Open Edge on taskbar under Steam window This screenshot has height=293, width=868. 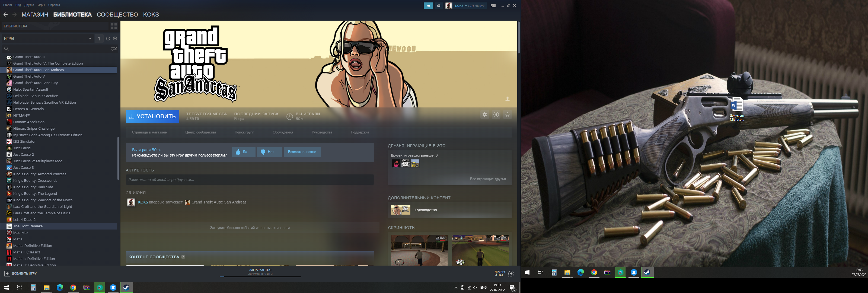coord(60,288)
